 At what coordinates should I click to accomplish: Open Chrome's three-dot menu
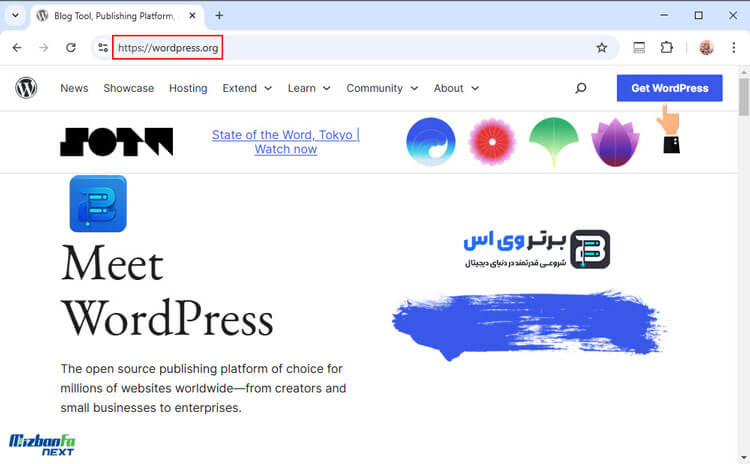click(x=734, y=47)
